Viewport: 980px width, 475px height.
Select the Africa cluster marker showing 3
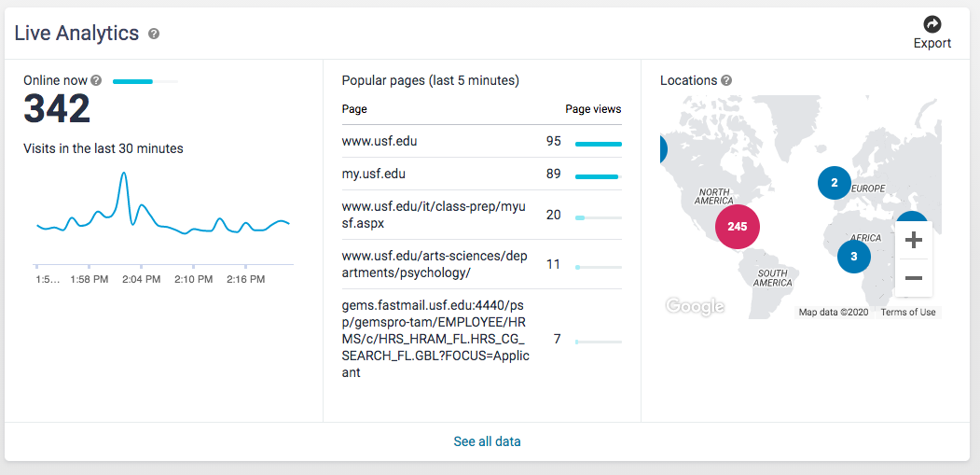pyautogui.click(x=853, y=256)
